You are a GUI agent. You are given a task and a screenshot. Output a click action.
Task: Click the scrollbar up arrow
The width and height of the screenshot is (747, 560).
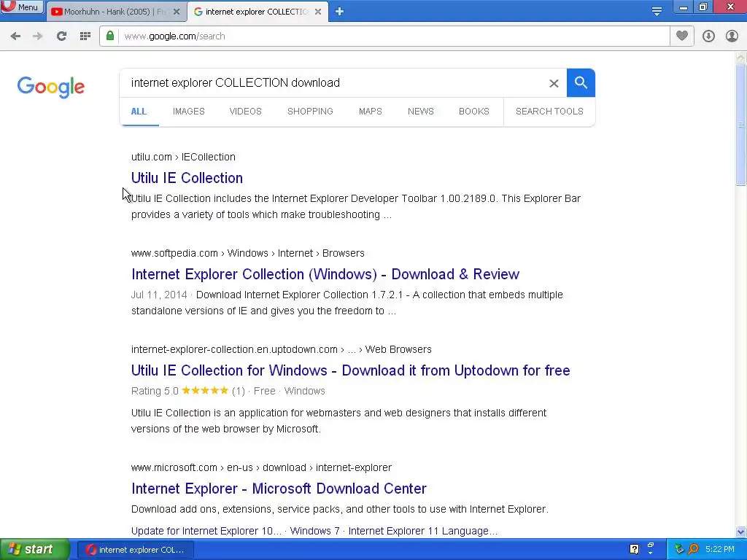coord(741,58)
